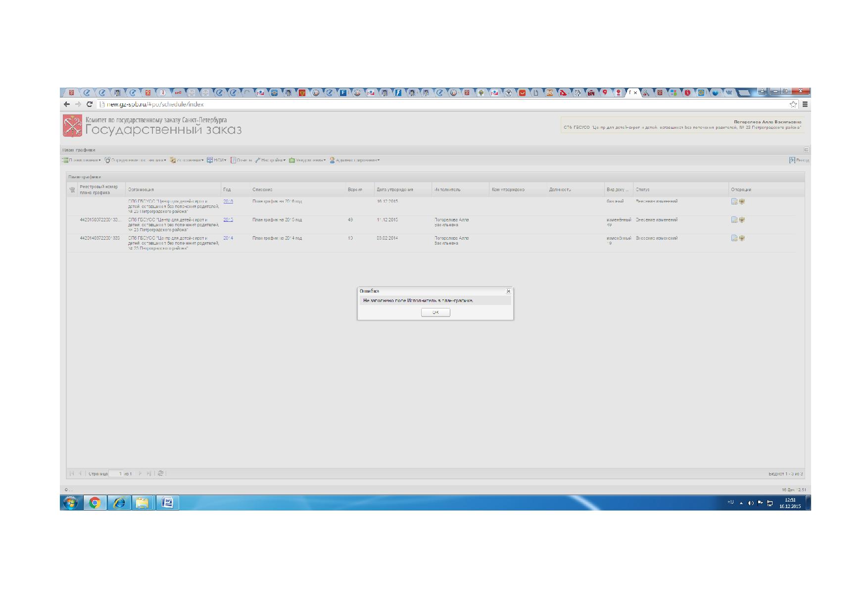Open the Исполнение menu
The height and width of the screenshot is (614, 868).
point(187,160)
